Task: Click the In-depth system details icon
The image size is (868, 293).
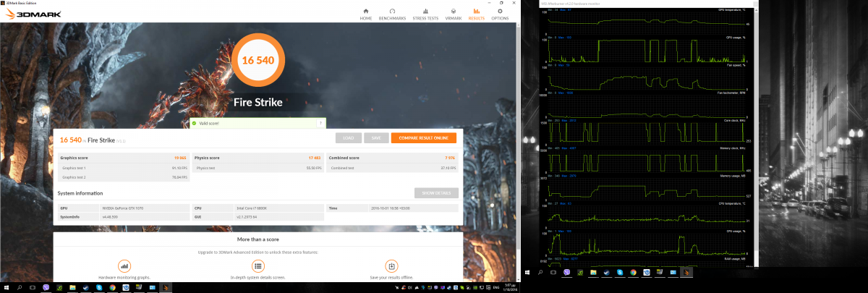Action: coord(257,266)
